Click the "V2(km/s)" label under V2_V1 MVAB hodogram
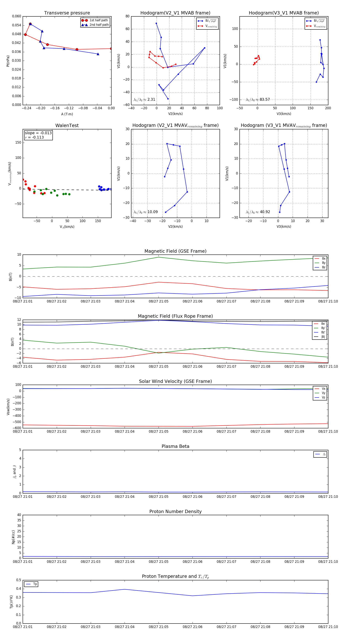This screenshot has height=644, width=351. [175, 114]
